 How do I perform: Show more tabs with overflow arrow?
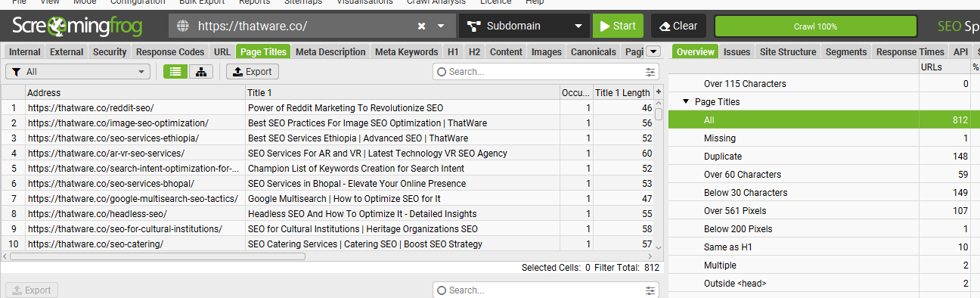coord(654,51)
